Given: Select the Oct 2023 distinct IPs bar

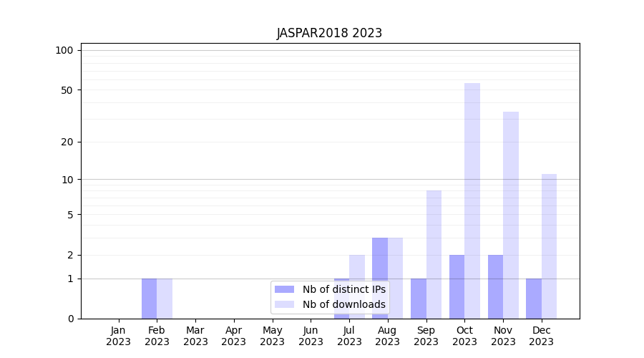Looking at the screenshot, I should coord(457,286).
